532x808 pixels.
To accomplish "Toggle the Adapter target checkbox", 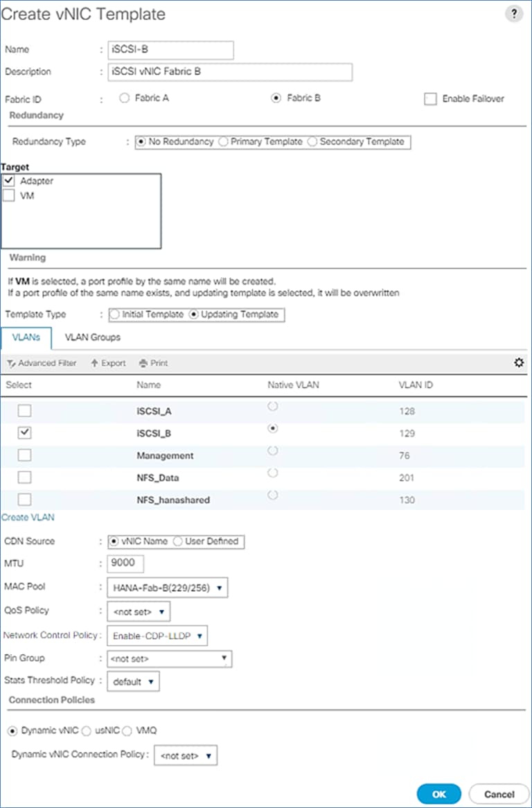I will tap(9, 181).
